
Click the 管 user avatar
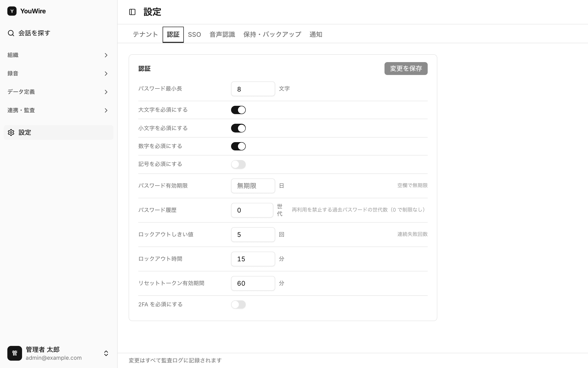(14, 353)
